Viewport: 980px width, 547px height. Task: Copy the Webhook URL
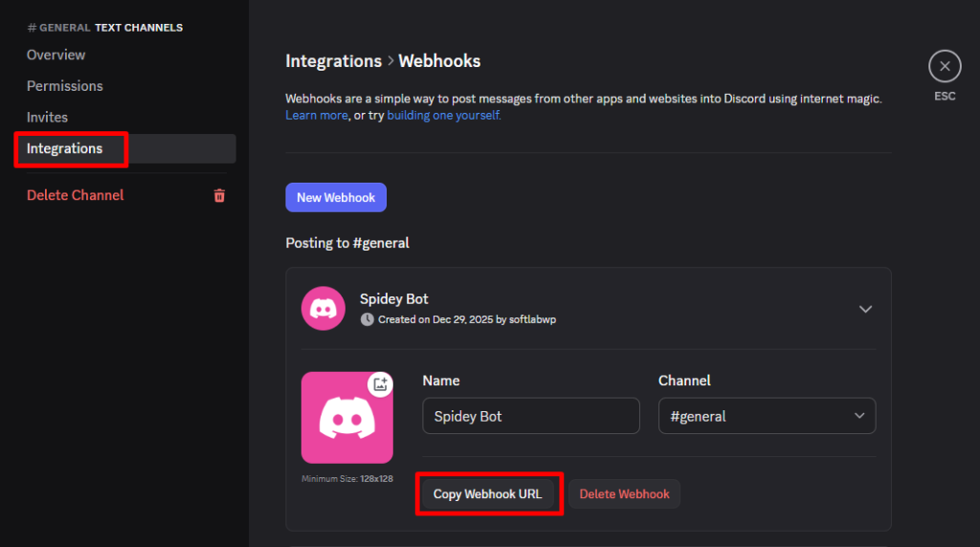[x=487, y=493]
